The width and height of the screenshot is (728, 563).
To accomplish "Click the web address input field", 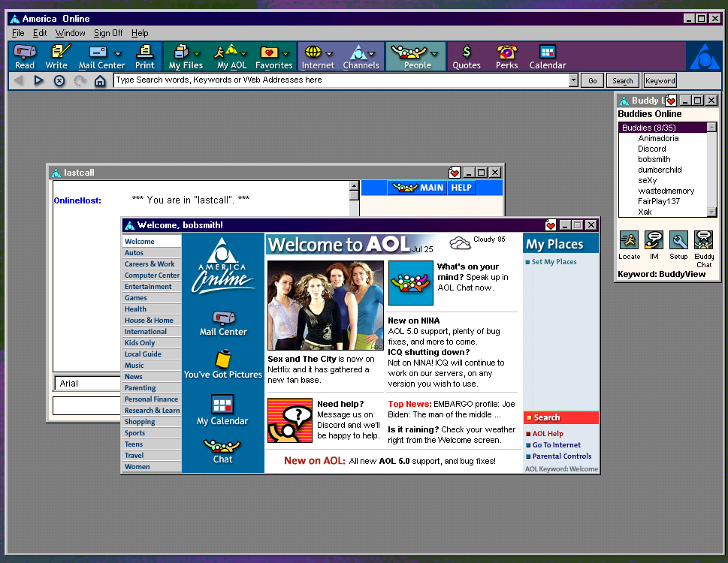I will (341, 80).
